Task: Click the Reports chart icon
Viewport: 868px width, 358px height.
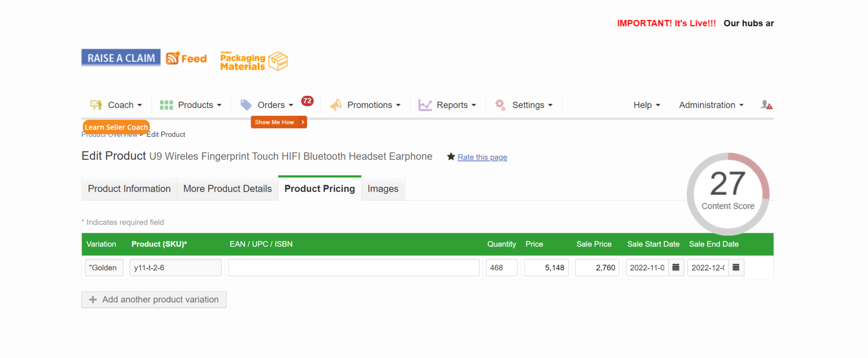Action: (x=425, y=105)
